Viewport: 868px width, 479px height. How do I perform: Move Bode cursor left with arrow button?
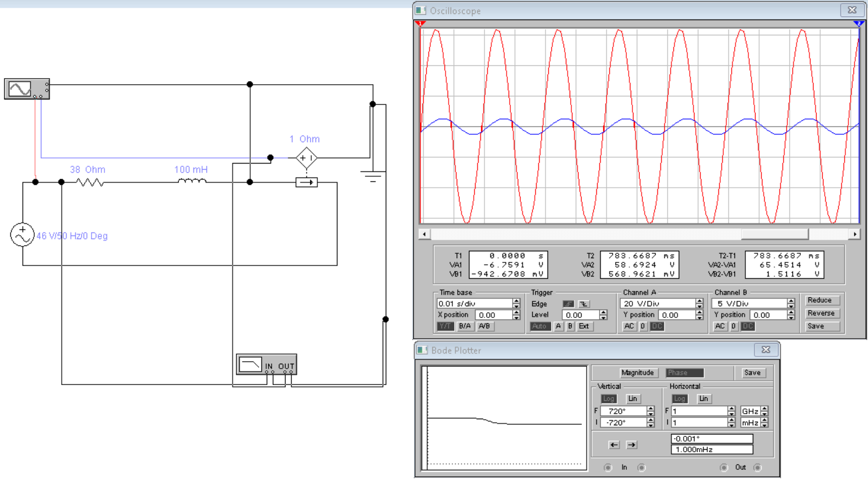(614, 445)
